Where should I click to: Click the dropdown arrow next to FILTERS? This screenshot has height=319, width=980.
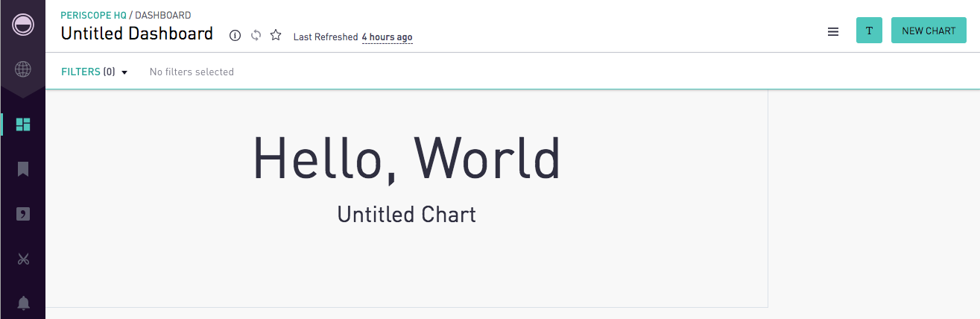[124, 72]
